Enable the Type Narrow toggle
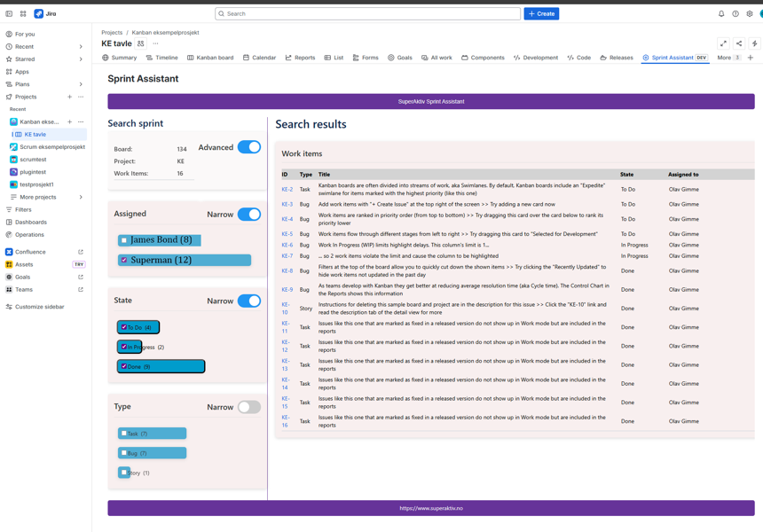Image resolution: width=763 pixels, height=532 pixels. tap(249, 407)
